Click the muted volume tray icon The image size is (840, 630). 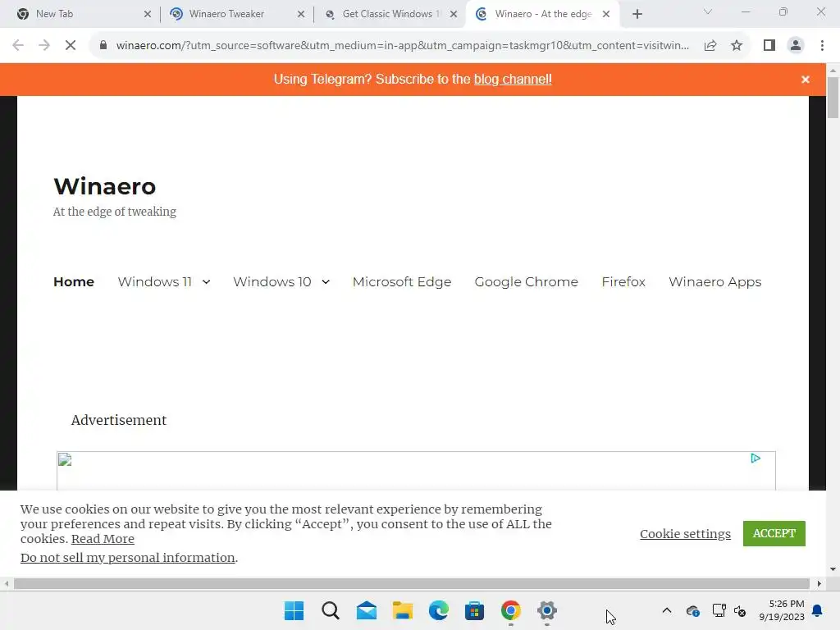740,610
